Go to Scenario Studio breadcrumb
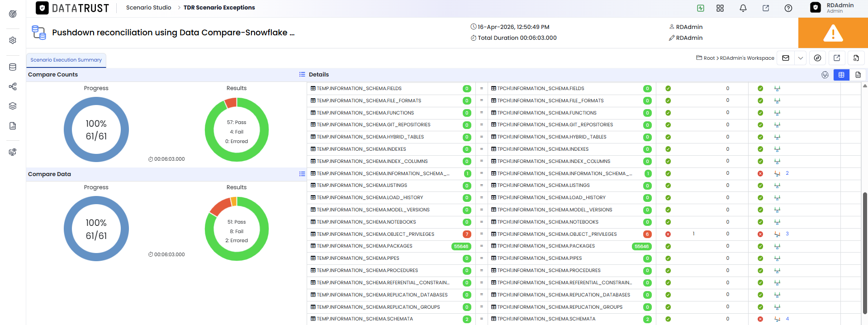Image resolution: width=868 pixels, height=325 pixels. (148, 8)
